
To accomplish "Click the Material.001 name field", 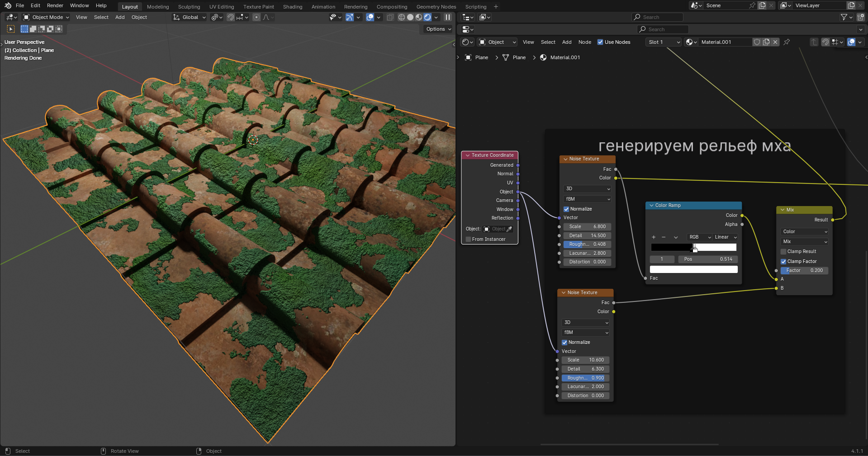I will click(x=725, y=42).
